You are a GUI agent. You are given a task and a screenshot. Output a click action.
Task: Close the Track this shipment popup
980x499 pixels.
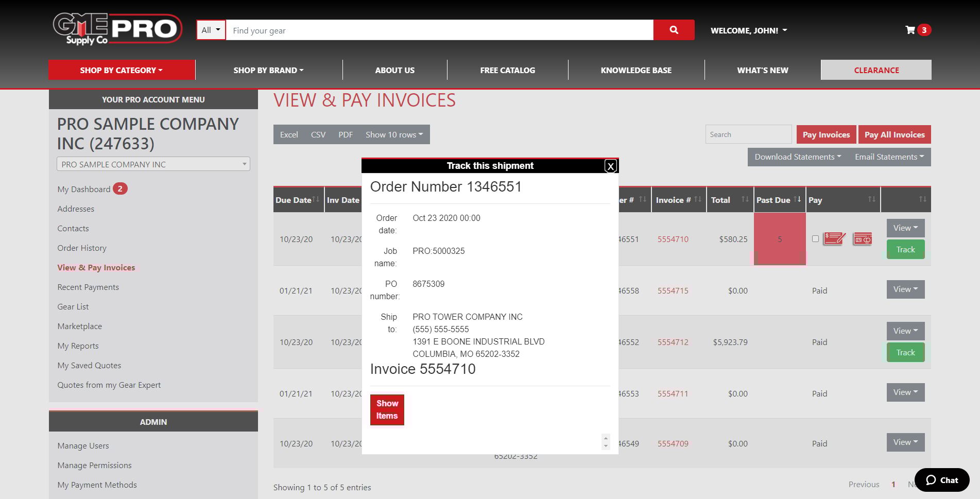click(610, 166)
